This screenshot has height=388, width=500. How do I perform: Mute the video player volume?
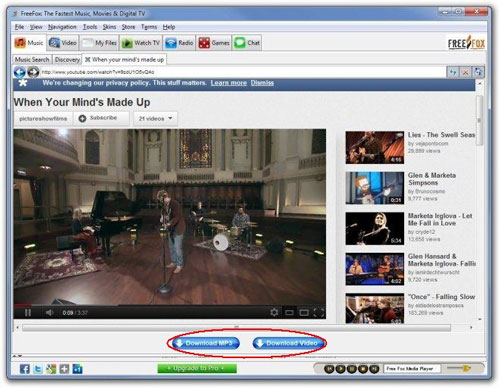[x=49, y=313]
